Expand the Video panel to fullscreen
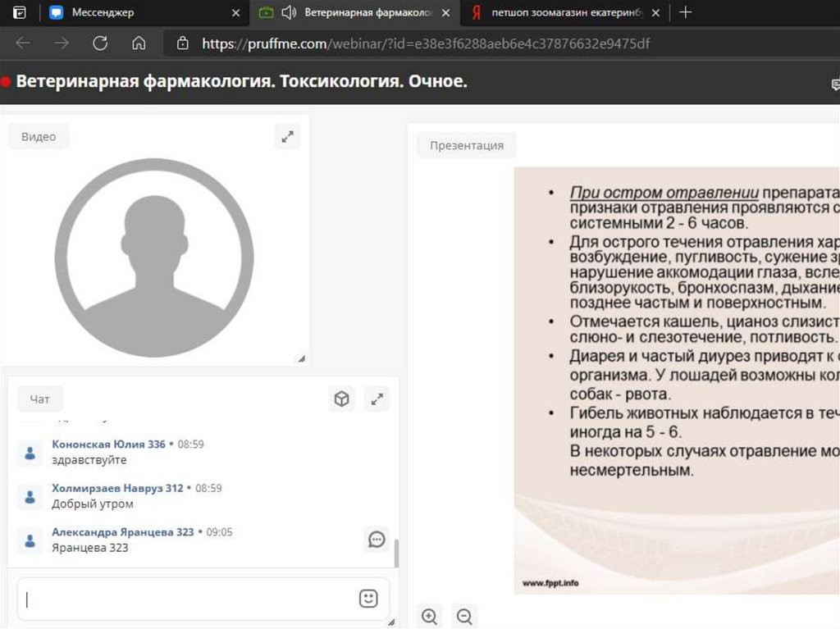 click(287, 137)
